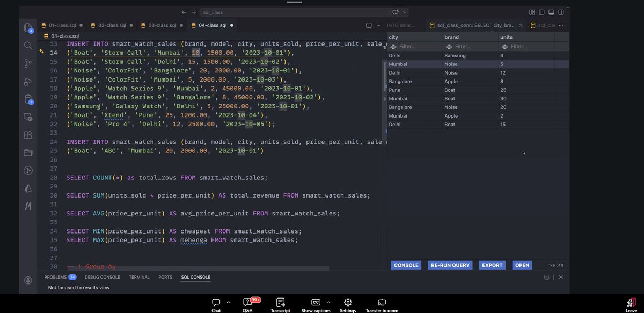
Task: Click the sparkle lightbulb on line 14
Action: coord(41,52)
